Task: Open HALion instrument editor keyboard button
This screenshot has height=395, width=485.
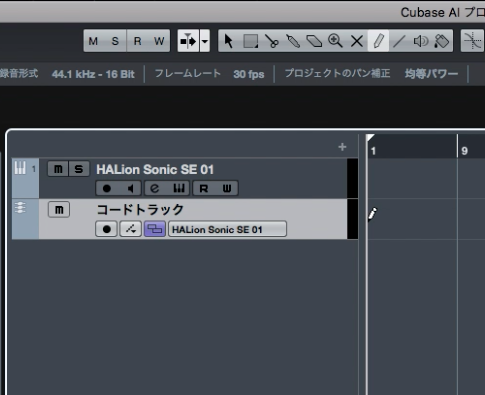Action: [179, 188]
